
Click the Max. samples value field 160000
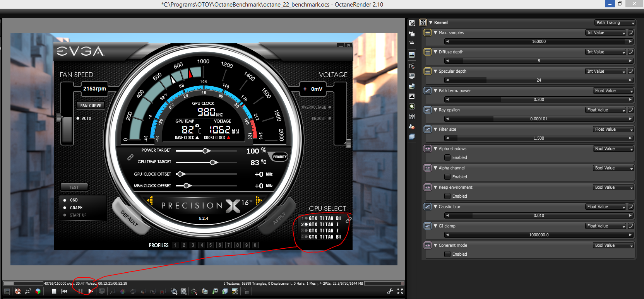click(x=539, y=41)
